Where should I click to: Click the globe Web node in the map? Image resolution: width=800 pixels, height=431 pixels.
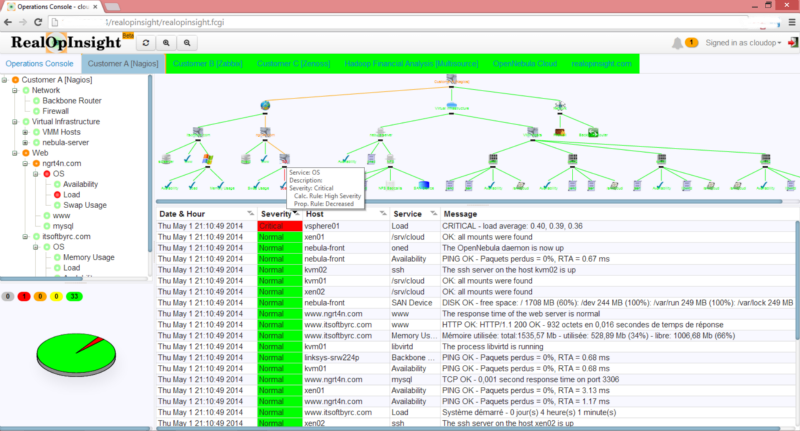(x=265, y=106)
